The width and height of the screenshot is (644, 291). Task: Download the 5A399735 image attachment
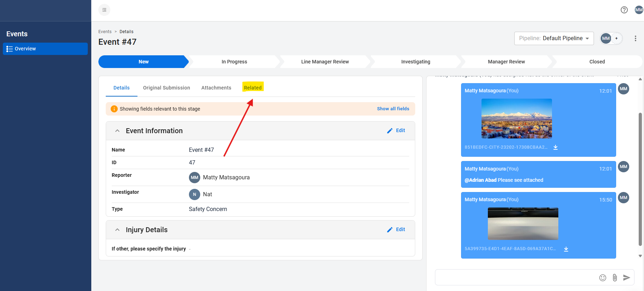click(566, 249)
